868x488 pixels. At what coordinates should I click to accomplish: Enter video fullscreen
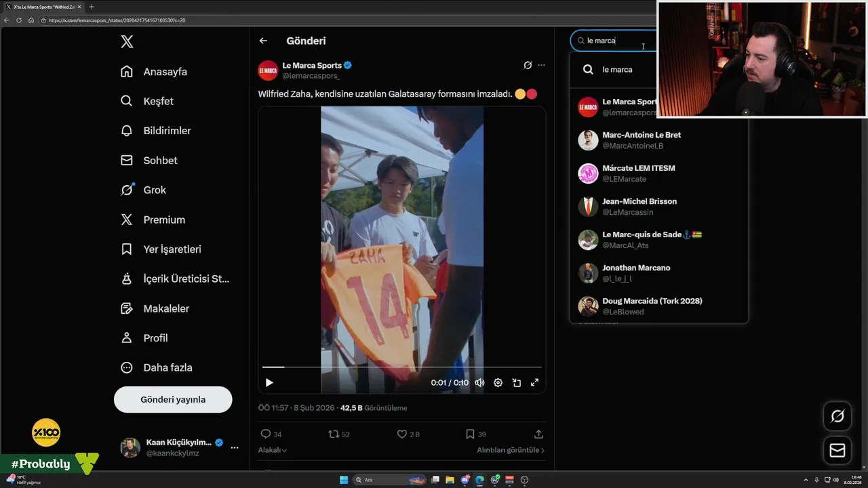coord(534,383)
